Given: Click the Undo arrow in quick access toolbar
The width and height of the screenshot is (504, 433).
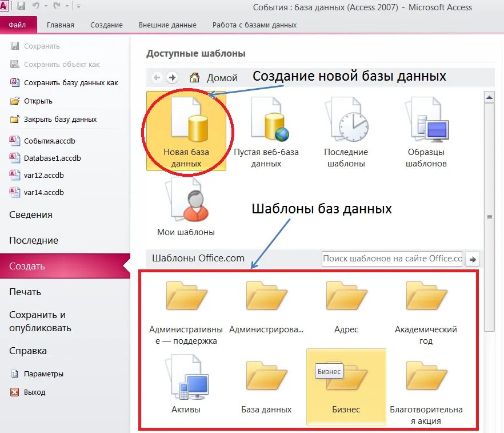Looking at the screenshot, I should point(35,6).
